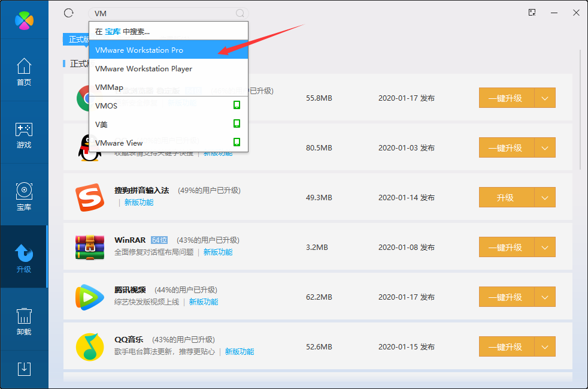Select V美 suggestion
This screenshot has height=389, width=588.
tap(168, 124)
